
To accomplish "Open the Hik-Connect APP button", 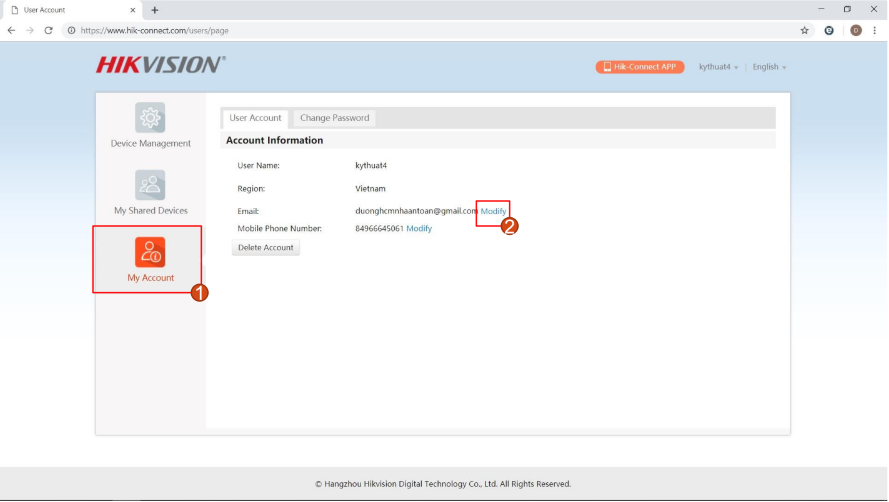I will pos(639,67).
